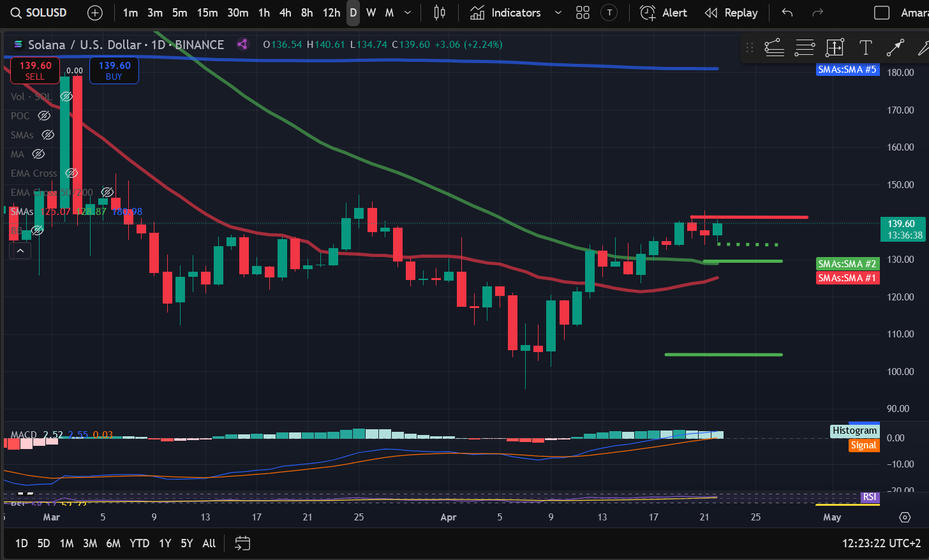Open the chart settings hexagon icon
Screen dimensions: 929x560
click(905, 517)
